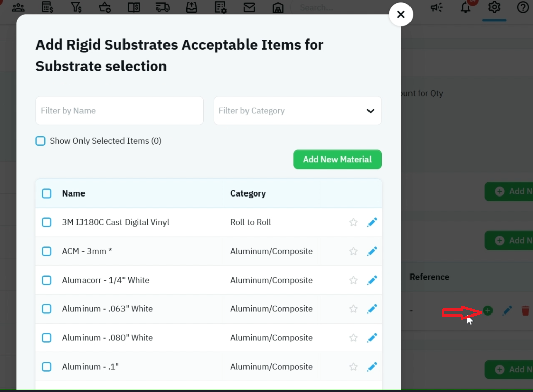
Task: Edit the 3M IJ180C Cast Digital Vinyl material
Action: tap(372, 222)
